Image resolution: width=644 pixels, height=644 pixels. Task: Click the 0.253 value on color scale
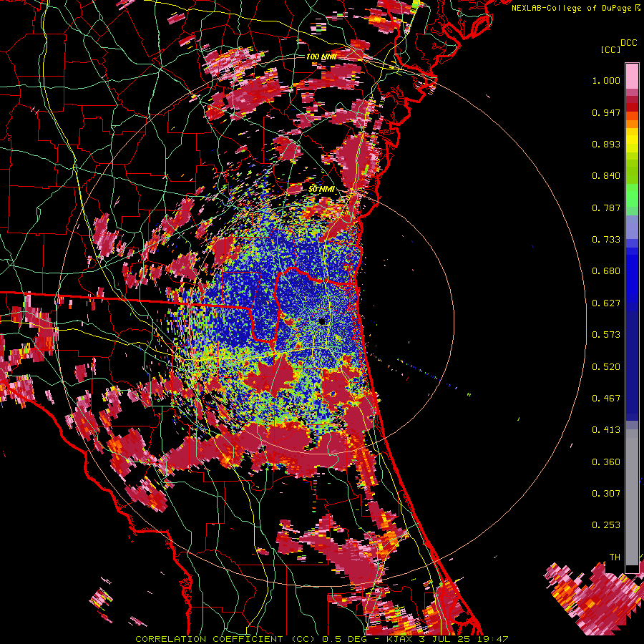[606, 525]
